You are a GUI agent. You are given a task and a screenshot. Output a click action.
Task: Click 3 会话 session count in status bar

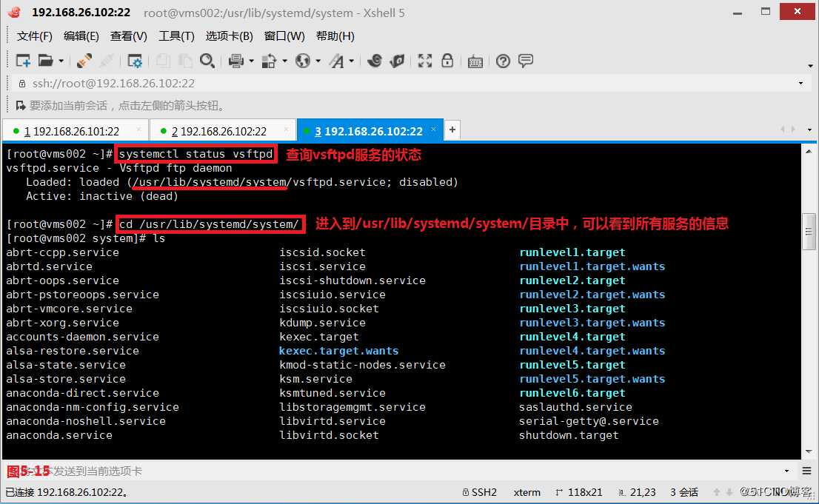(684, 492)
